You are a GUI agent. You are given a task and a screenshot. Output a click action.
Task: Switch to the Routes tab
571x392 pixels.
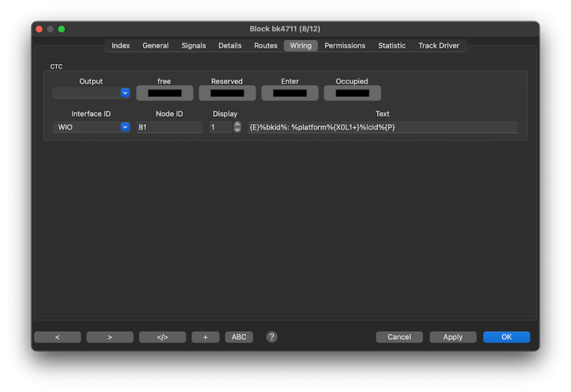(x=266, y=46)
